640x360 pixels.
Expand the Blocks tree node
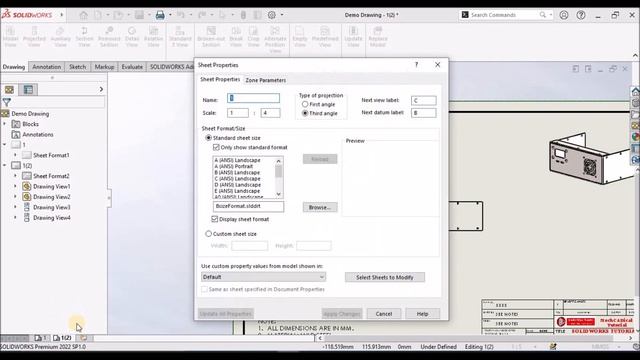[5, 124]
